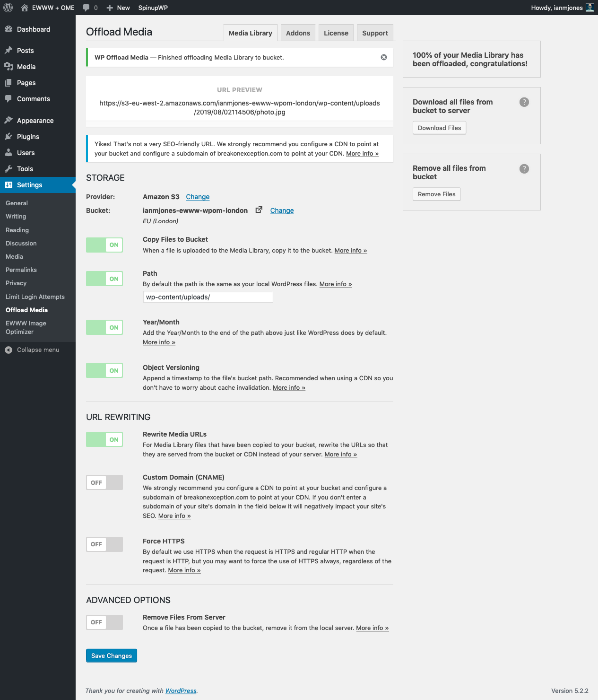The image size is (598, 700).
Task: Open the WordPress footer link
Action: [x=181, y=691]
